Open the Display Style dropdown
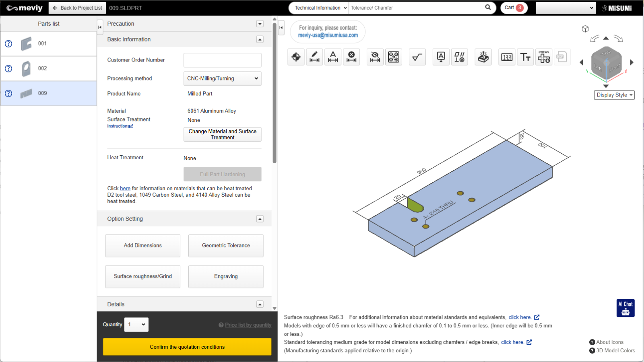 (x=614, y=95)
